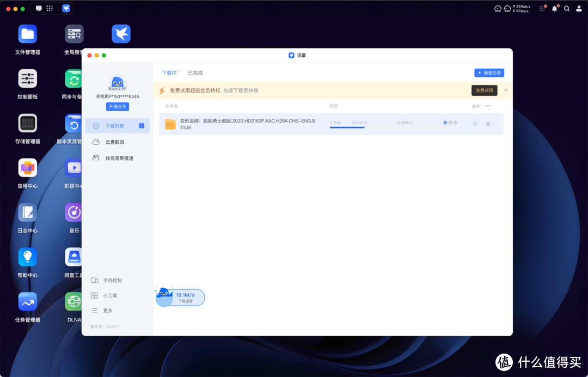Viewport: 588px width, 377px height.
Task: Expand the 更多 sidebar section
Action: [106, 310]
